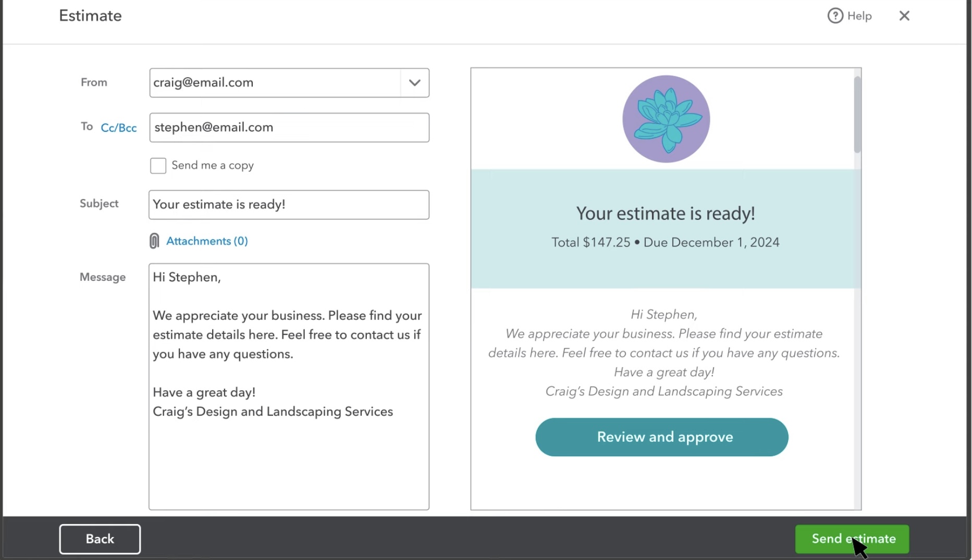Go back with the Back button
Screen dimensions: 972x560
100,539
